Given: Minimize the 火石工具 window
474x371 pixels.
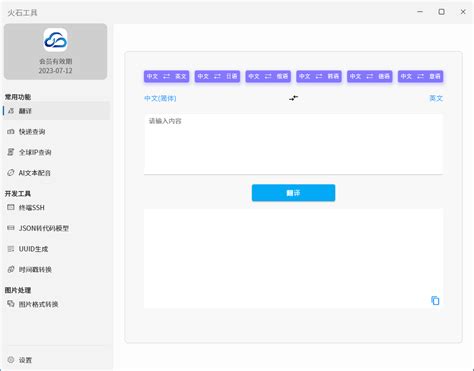Looking at the screenshot, I should [420, 12].
